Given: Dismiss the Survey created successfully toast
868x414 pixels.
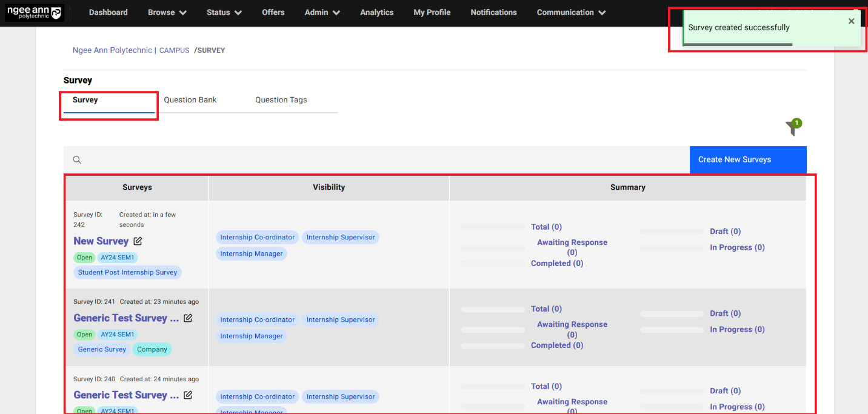Looking at the screenshot, I should pyautogui.click(x=851, y=21).
